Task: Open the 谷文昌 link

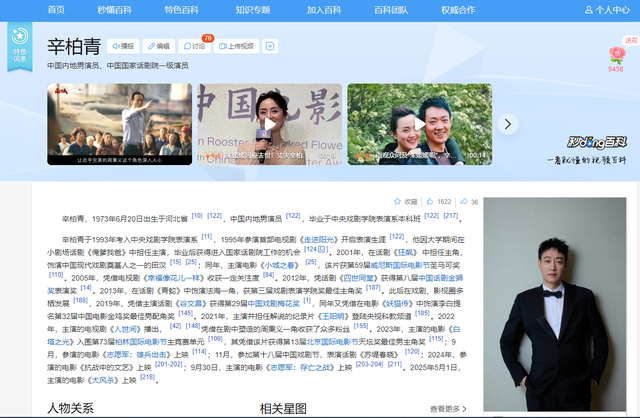Action: click(x=191, y=304)
